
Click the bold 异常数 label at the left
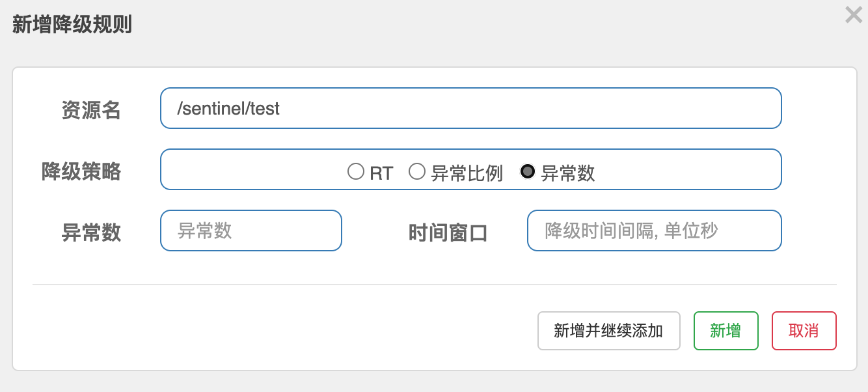[x=91, y=232]
